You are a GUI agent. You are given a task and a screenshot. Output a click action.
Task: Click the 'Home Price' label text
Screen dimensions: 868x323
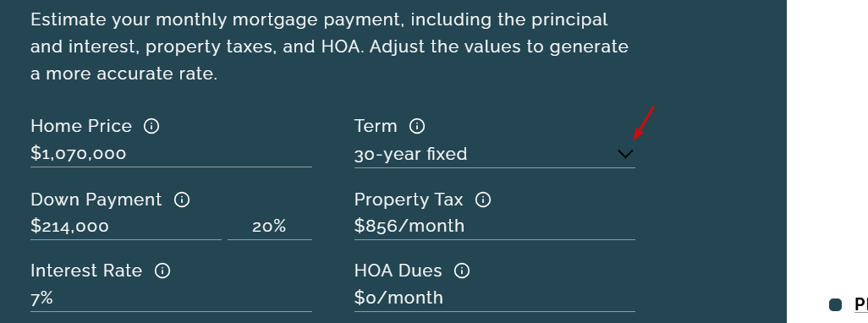[81, 126]
